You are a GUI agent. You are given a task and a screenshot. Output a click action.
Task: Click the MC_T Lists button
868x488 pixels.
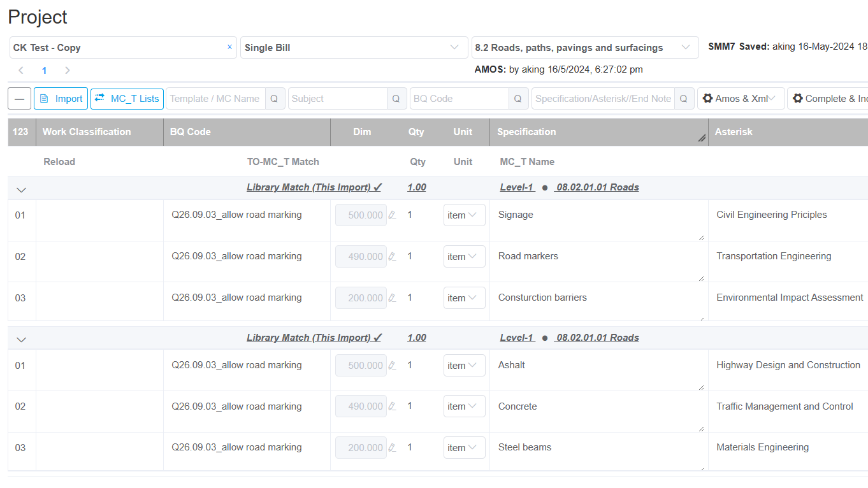127,99
